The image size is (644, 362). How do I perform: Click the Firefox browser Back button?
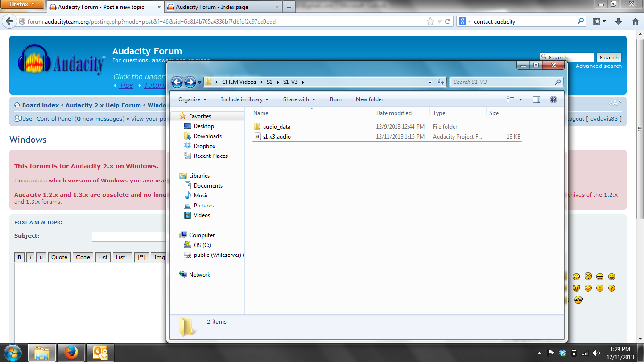tap(9, 21)
